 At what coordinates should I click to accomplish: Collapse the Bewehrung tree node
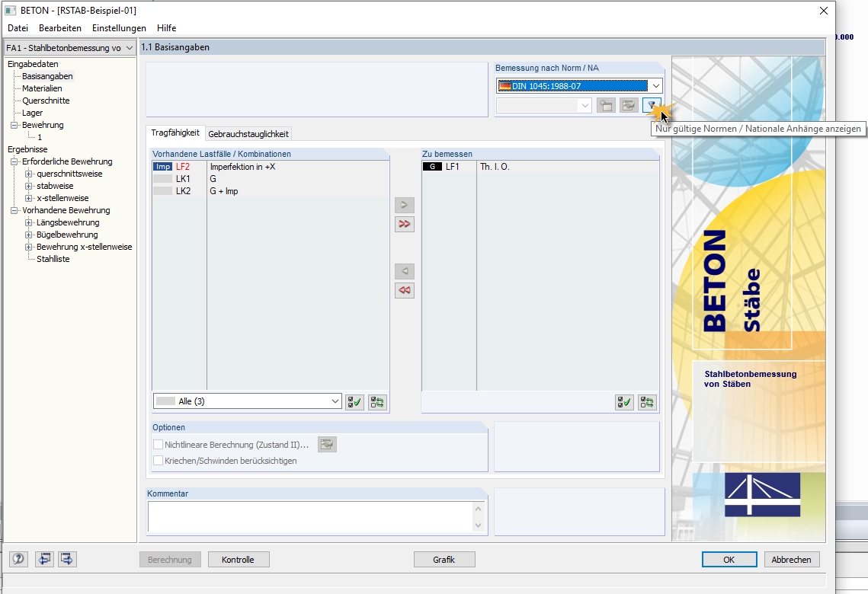[14, 125]
